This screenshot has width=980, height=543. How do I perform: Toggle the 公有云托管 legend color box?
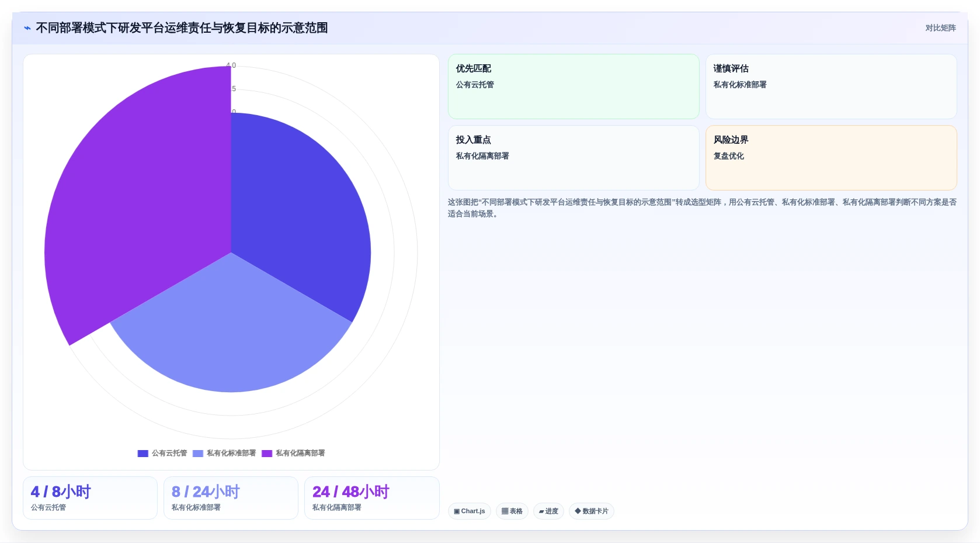pyautogui.click(x=143, y=454)
